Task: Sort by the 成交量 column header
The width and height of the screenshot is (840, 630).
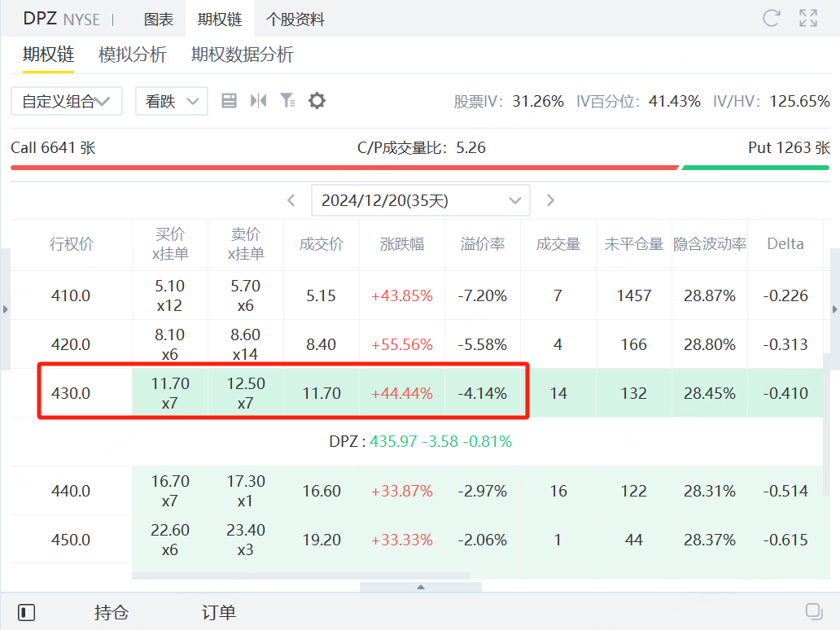Action: (558, 243)
